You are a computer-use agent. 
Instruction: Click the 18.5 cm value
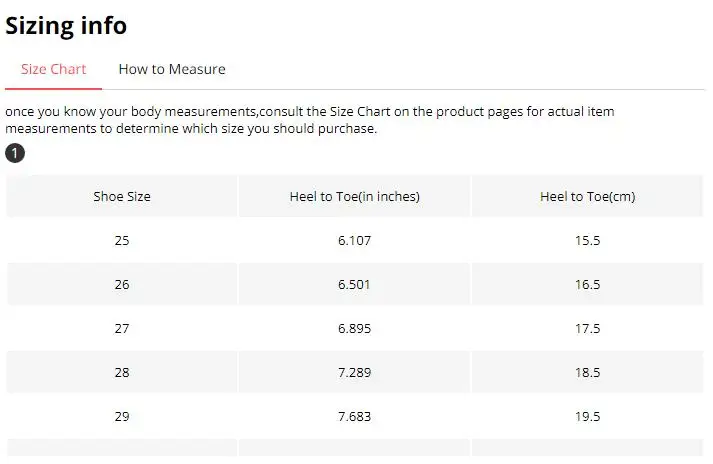587,373
